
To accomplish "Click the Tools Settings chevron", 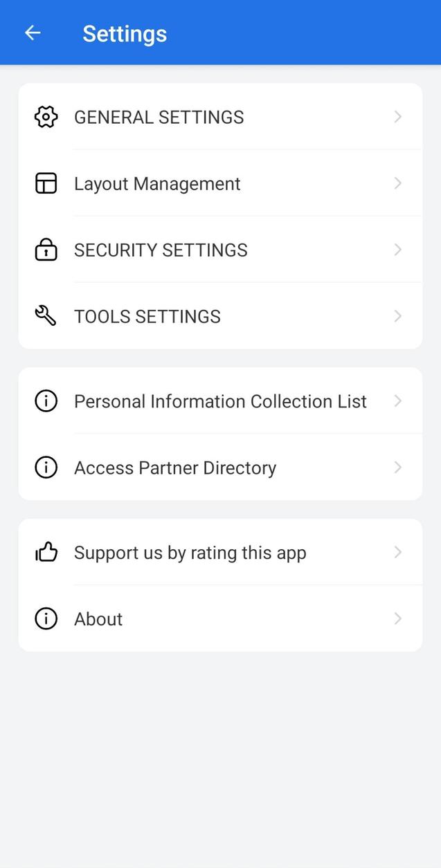I will tap(397, 315).
